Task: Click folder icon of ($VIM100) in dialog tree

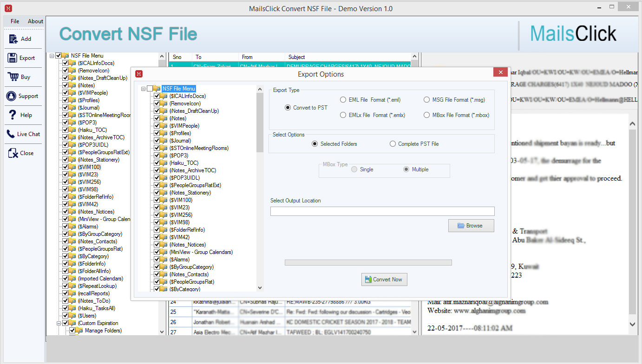Action: tap(164, 200)
